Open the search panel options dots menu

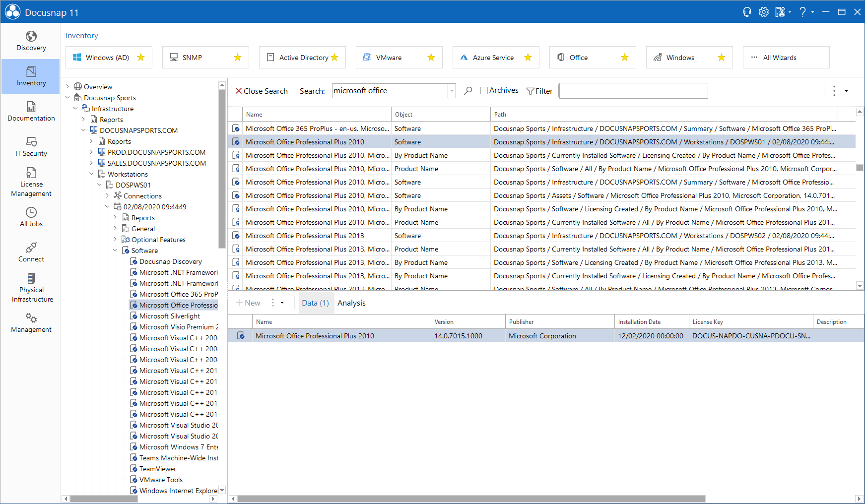click(x=834, y=91)
